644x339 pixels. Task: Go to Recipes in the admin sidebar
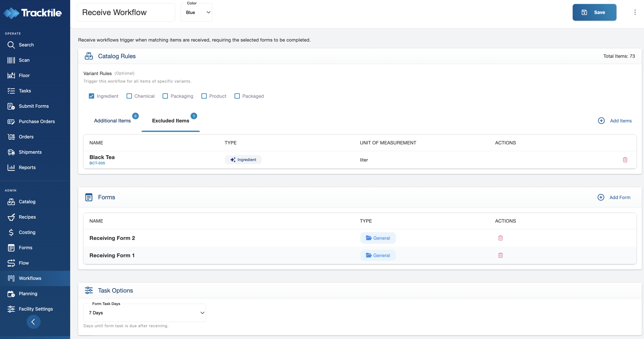point(27,217)
